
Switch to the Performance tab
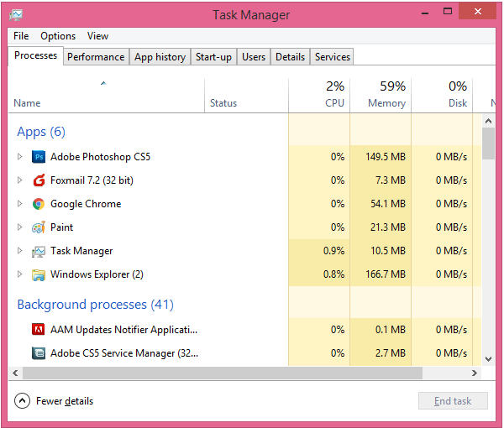(x=96, y=57)
